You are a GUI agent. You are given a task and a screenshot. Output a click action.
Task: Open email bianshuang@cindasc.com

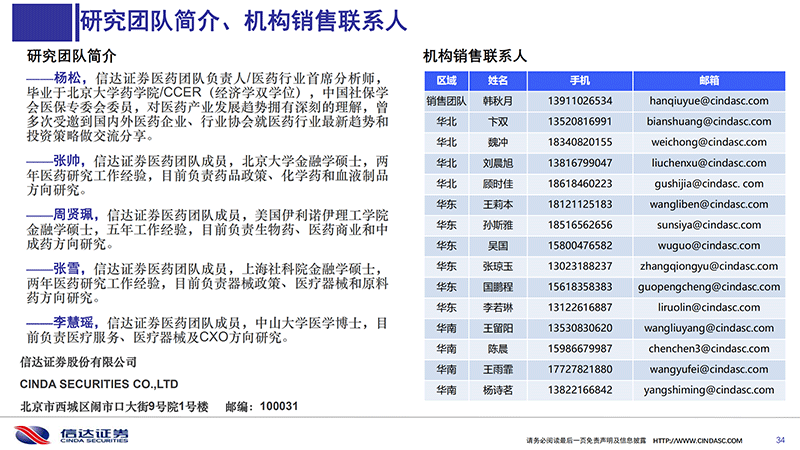point(709,121)
